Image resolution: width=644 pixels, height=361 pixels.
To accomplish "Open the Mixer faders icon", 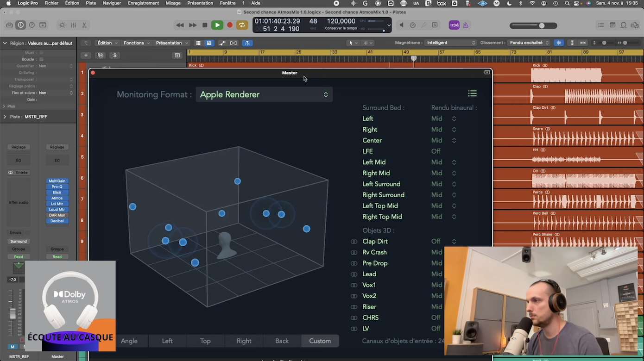I will [x=73, y=25].
